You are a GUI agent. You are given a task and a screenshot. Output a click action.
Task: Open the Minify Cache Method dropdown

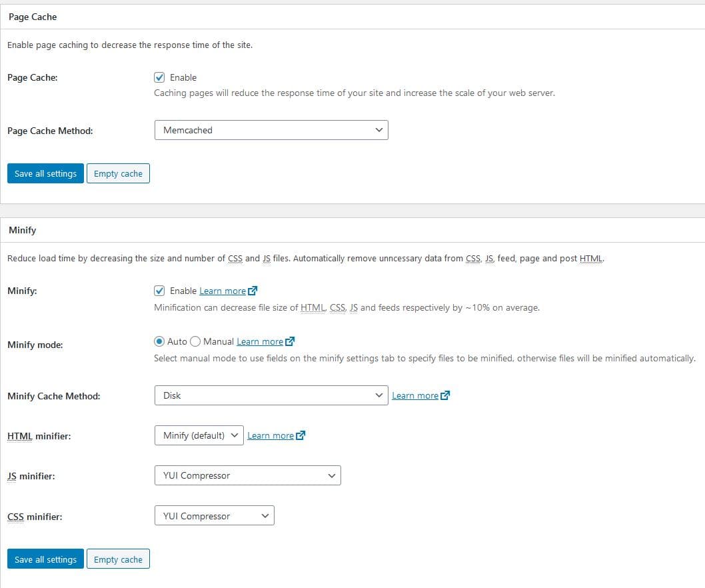pyautogui.click(x=271, y=395)
